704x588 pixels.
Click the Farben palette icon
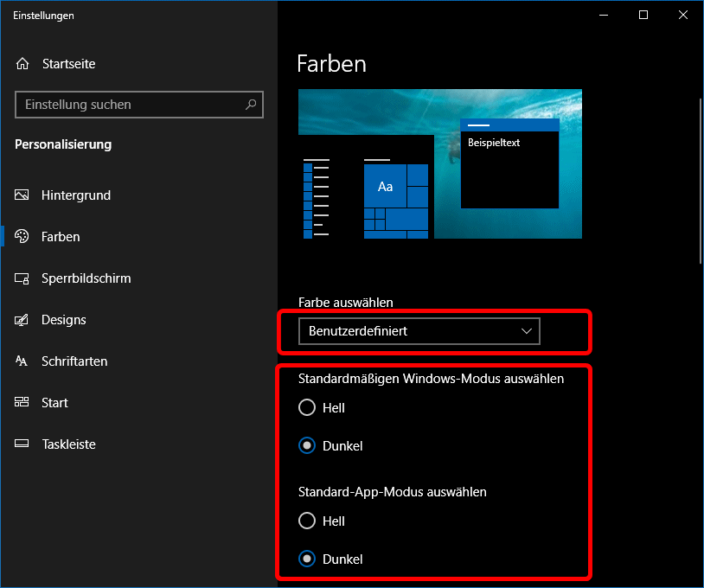pos(22,237)
